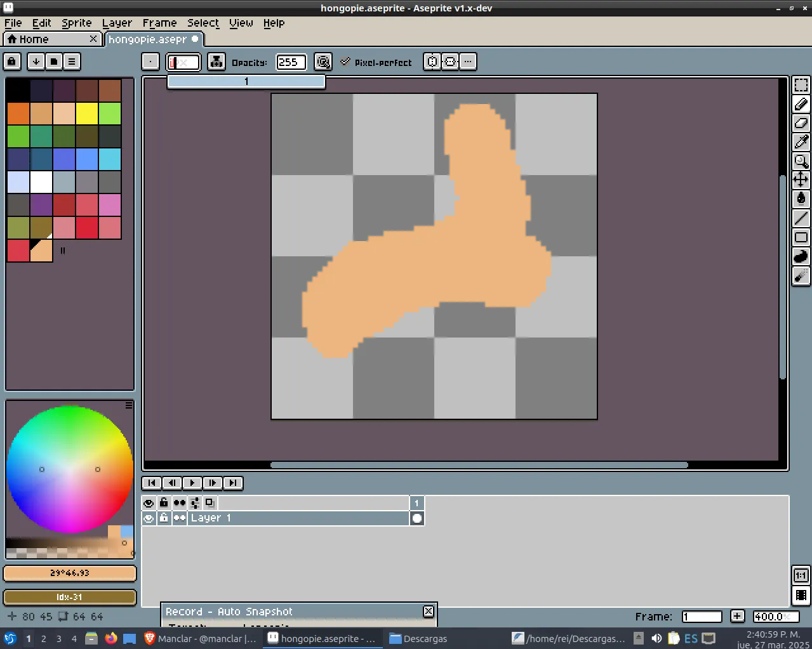Select the Zoom magnifier tool
The image size is (812, 649).
pyautogui.click(x=801, y=161)
